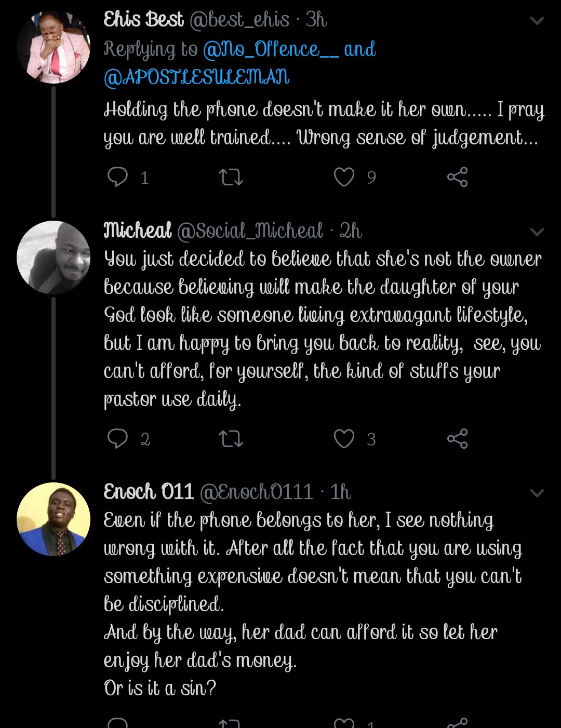
Task: Reply to Micheal's tweet
Action: click(117, 439)
